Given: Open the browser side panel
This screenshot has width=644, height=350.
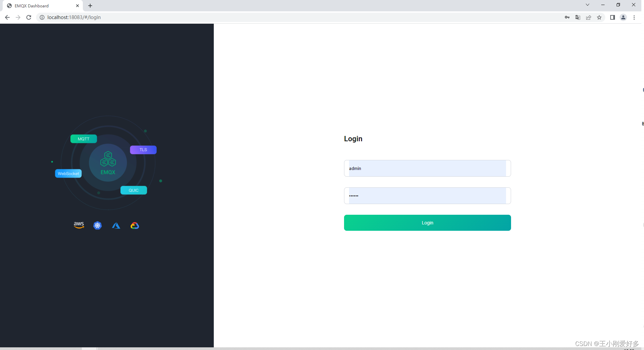Looking at the screenshot, I should pos(613,17).
